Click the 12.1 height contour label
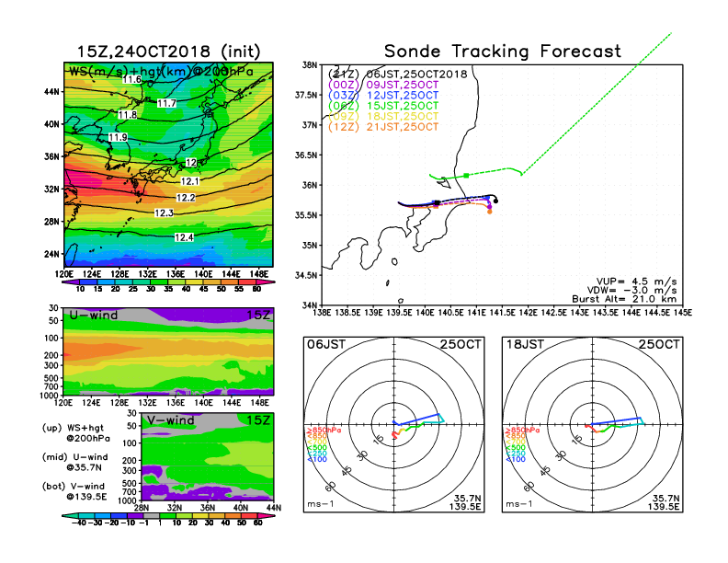Screen dimensions: 728x563 189,181
